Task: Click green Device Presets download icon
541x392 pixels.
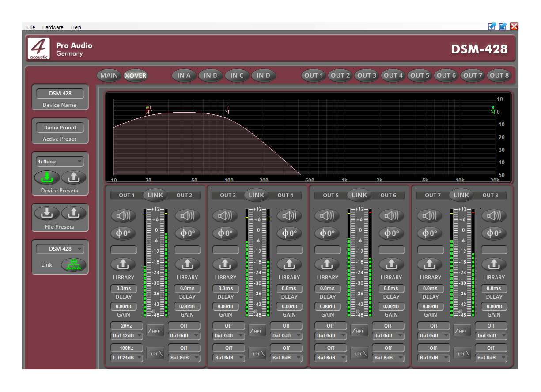Action: [47, 177]
